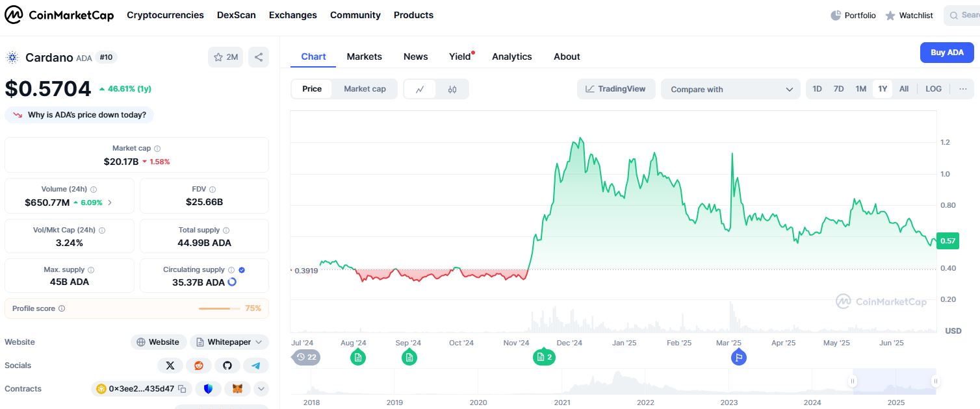Set chart range to All
980x409 pixels.
(x=904, y=89)
